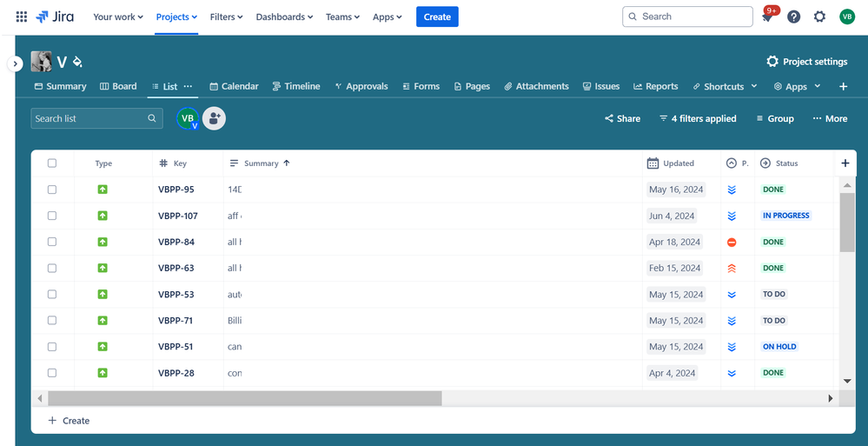Click the Jira logo

(55, 17)
